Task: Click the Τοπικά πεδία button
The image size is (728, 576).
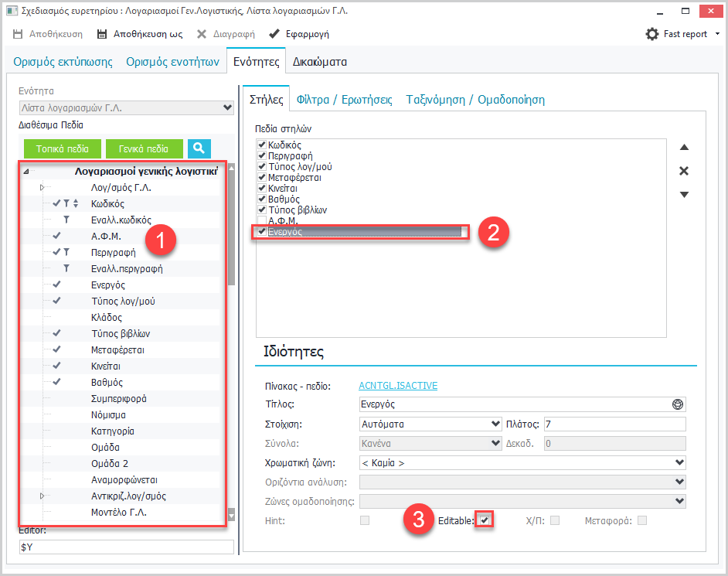Action: tap(62, 148)
